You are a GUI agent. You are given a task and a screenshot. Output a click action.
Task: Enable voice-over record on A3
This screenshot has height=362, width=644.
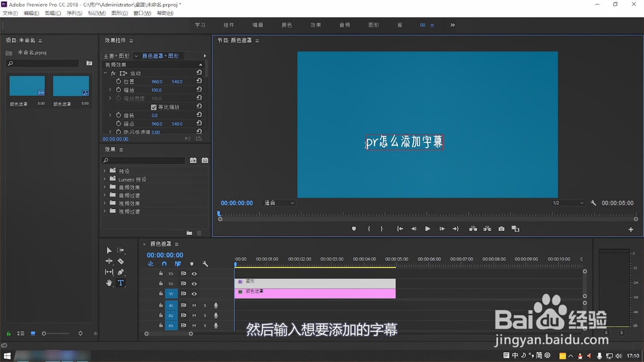(216, 325)
